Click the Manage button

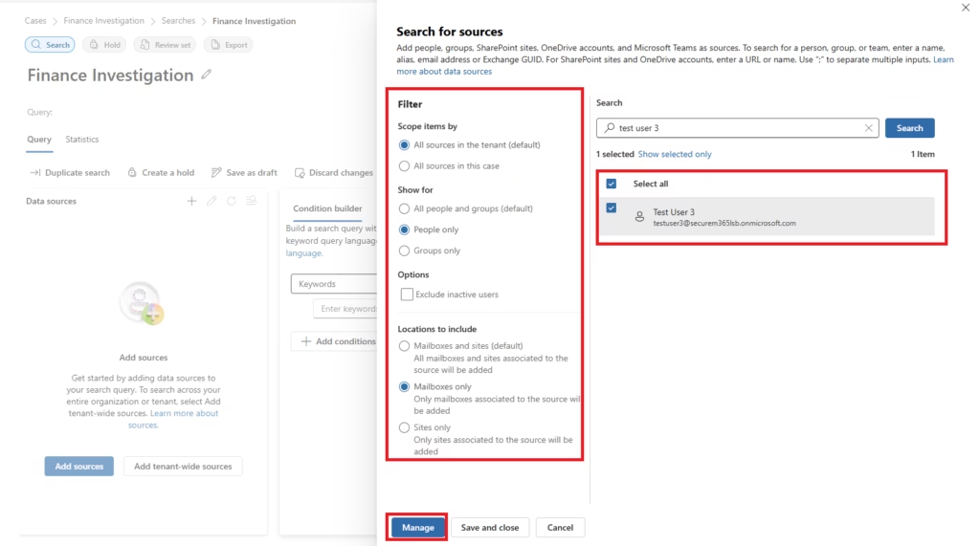coord(417,527)
